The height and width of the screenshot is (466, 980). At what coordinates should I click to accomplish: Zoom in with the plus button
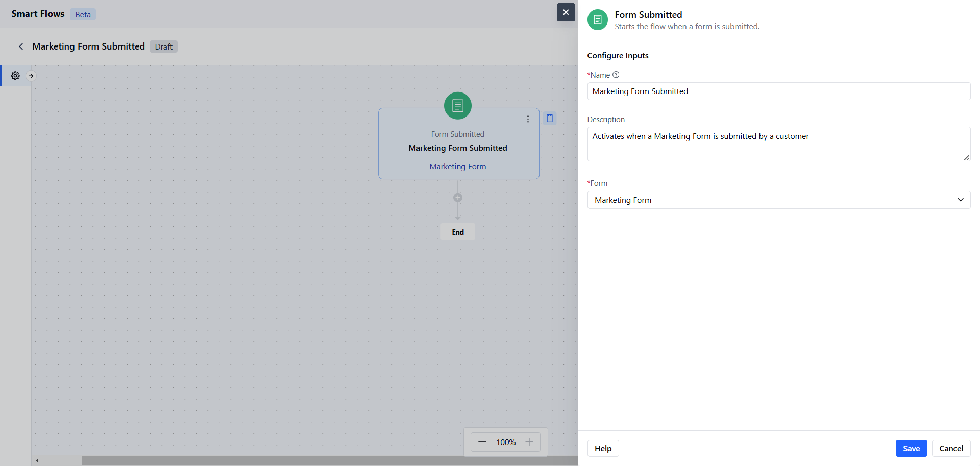pyautogui.click(x=529, y=442)
